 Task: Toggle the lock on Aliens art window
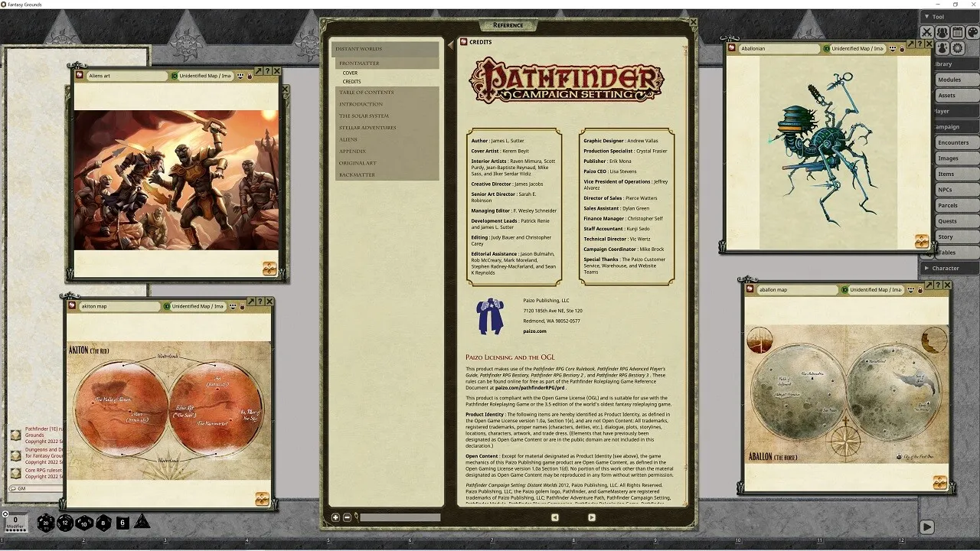pyautogui.click(x=250, y=77)
